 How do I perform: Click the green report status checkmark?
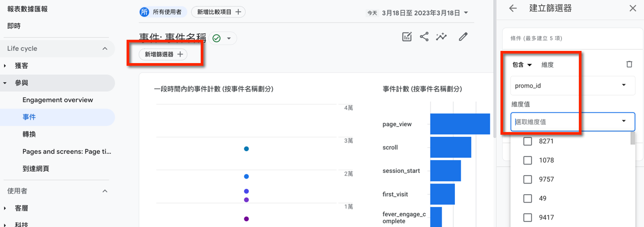click(x=216, y=38)
